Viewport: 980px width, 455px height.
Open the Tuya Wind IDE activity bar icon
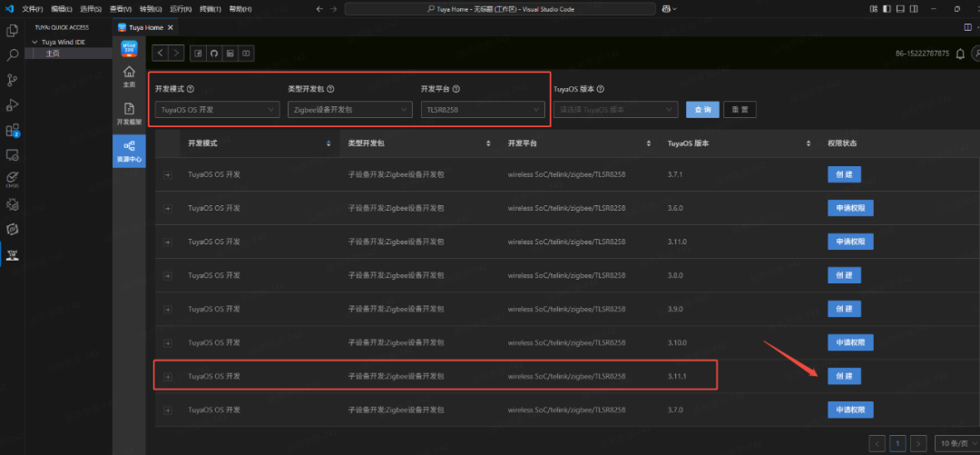[x=11, y=254]
